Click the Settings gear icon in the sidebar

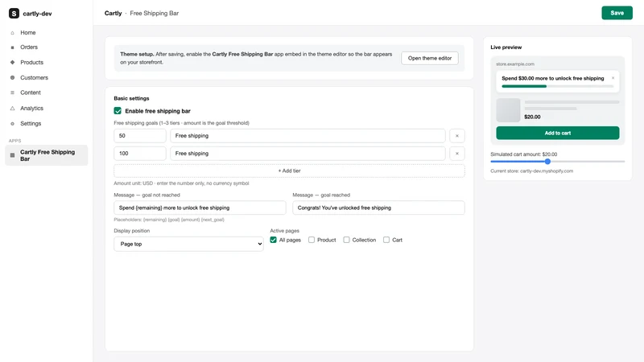[12, 124]
